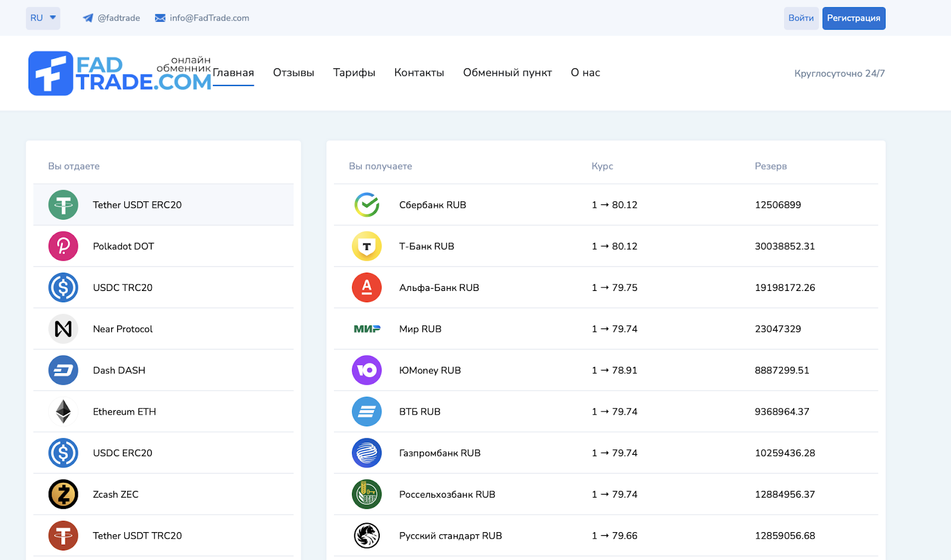Click the Polkadot DOT currency icon
Screen dimensions: 951x560
[63, 246]
